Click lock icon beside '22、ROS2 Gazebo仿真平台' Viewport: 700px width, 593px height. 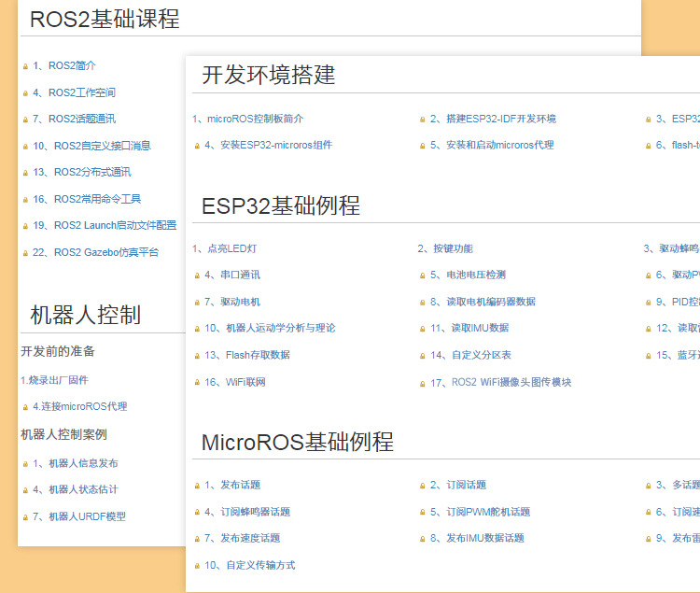25,253
